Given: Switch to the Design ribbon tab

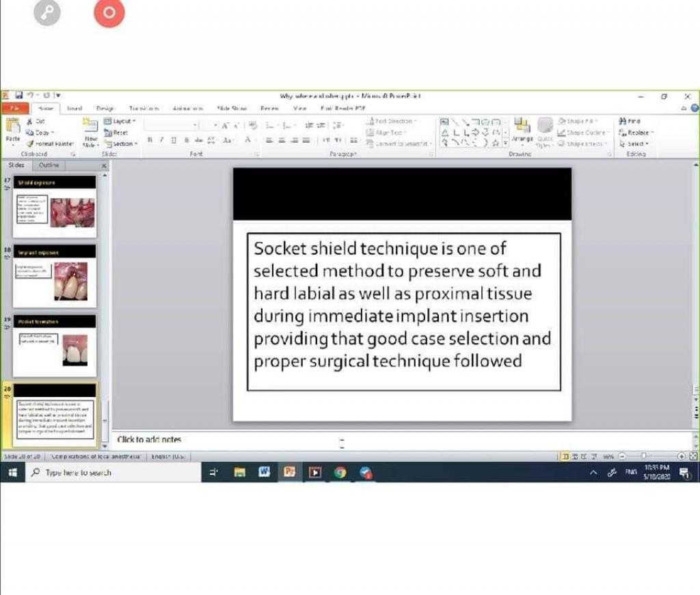Looking at the screenshot, I should point(105,108).
